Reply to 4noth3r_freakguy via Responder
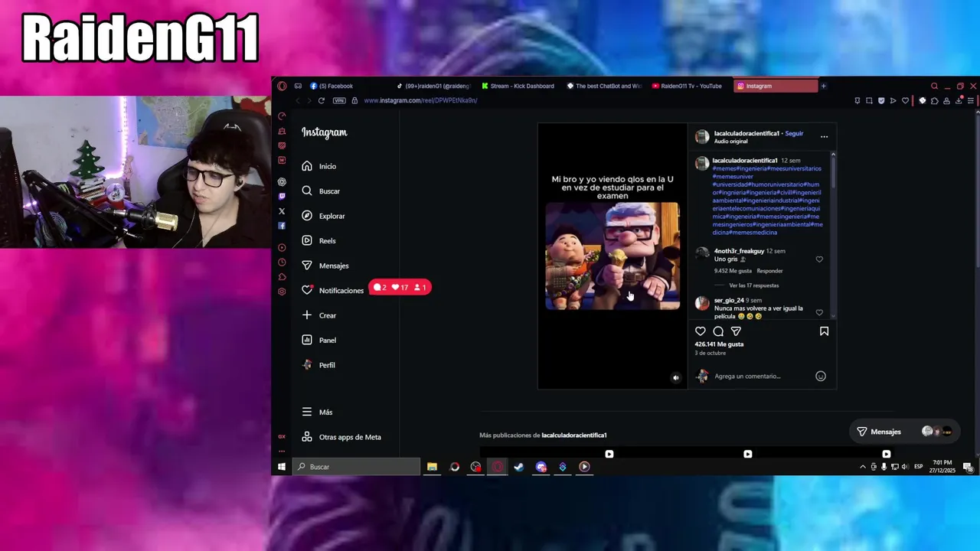This screenshot has height=551, width=980. coord(769,271)
